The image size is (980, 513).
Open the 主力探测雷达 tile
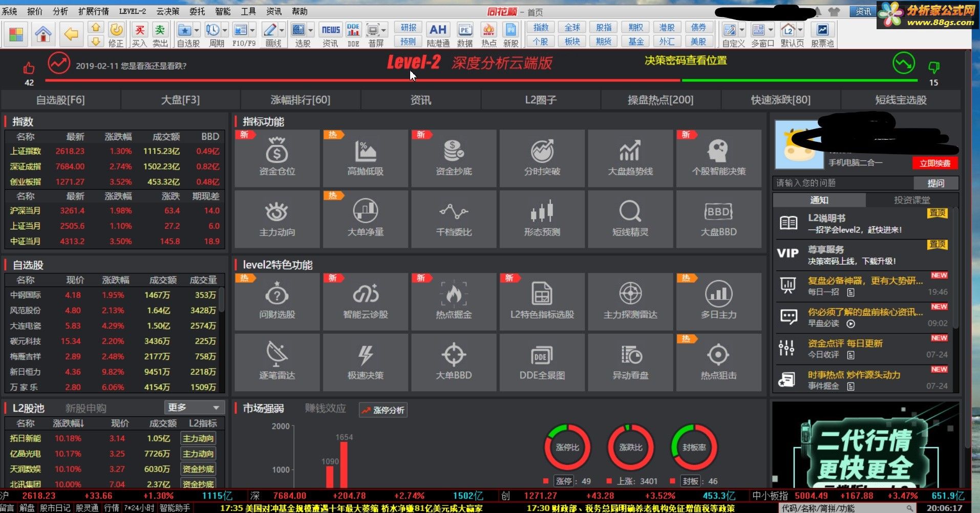click(630, 302)
